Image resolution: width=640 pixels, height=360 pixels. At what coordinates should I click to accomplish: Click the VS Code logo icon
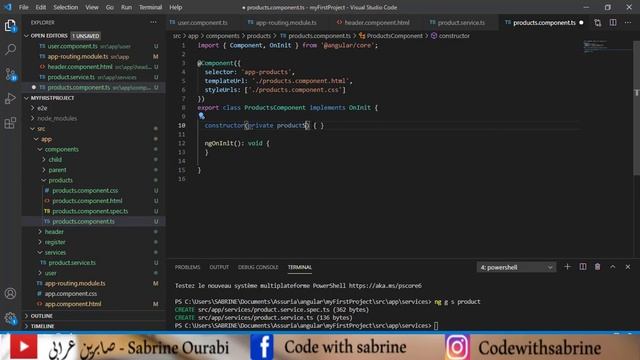click(8, 7)
